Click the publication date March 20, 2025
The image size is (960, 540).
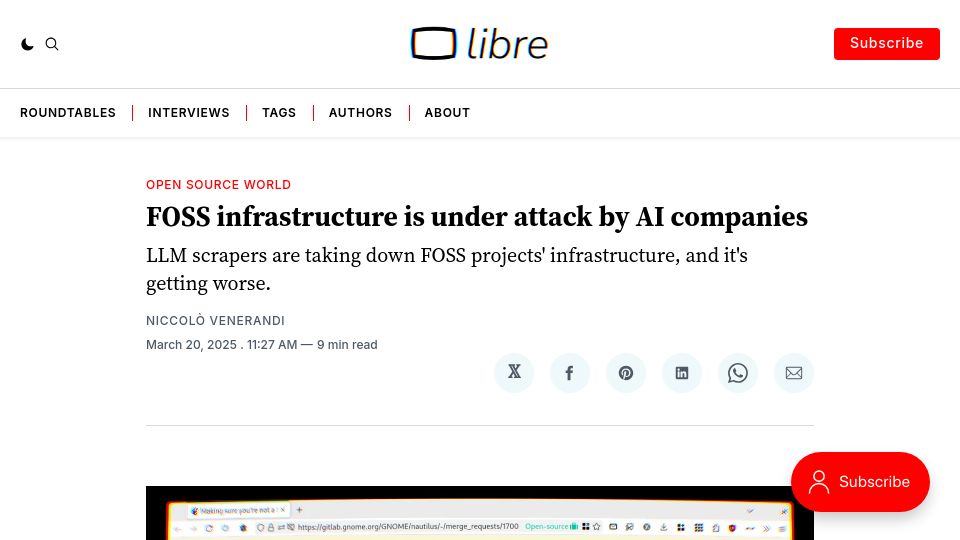pos(191,345)
